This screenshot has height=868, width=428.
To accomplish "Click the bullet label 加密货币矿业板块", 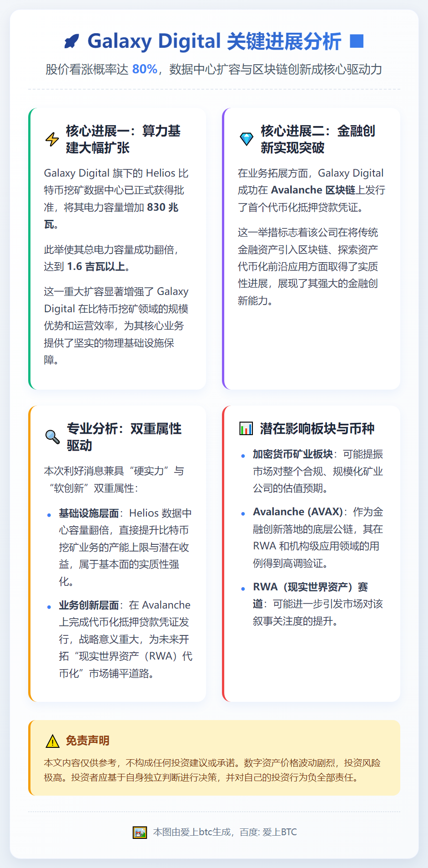I will point(293,454).
